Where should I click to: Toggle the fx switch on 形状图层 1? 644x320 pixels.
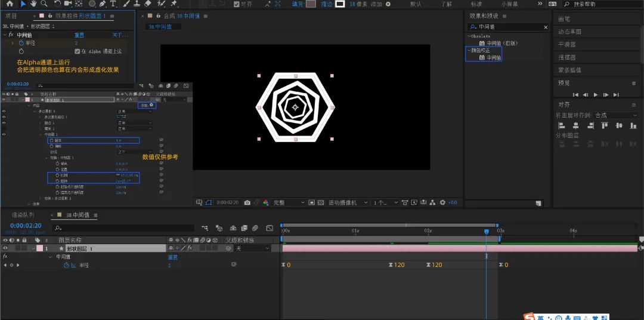[190, 248]
